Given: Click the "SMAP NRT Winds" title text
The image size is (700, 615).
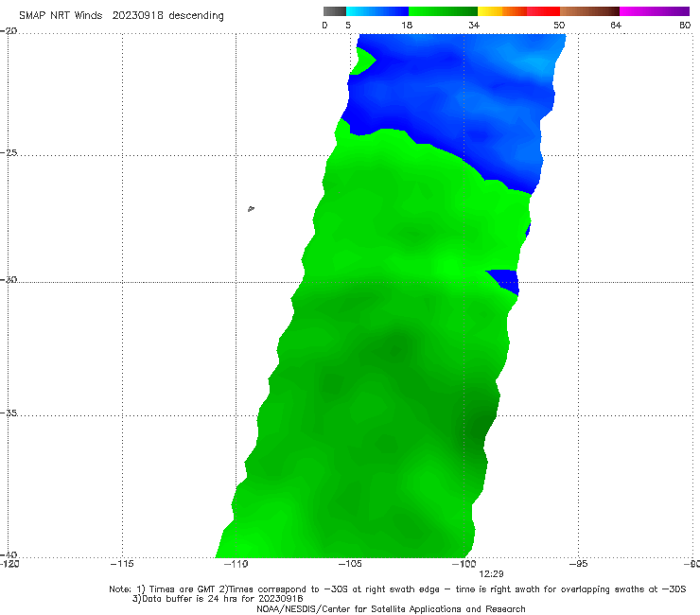Looking at the screenshot, I should (x=61, y=16).
